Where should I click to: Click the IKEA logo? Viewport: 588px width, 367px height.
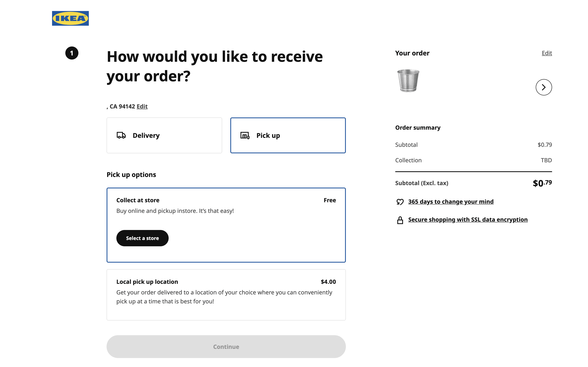[70, 18]
